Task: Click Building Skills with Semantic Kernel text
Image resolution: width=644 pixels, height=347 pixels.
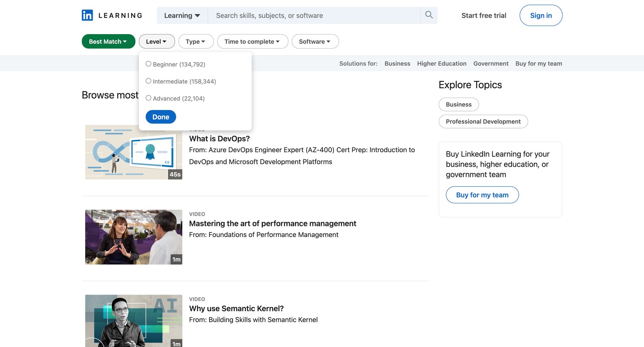Action: click(263, 320)
